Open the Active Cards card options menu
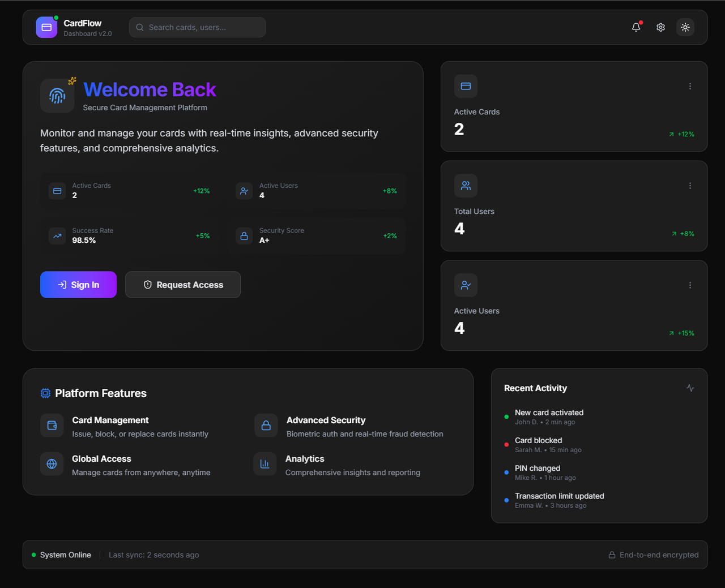Viewport: 725px width, 588px height. click(690, 86)
